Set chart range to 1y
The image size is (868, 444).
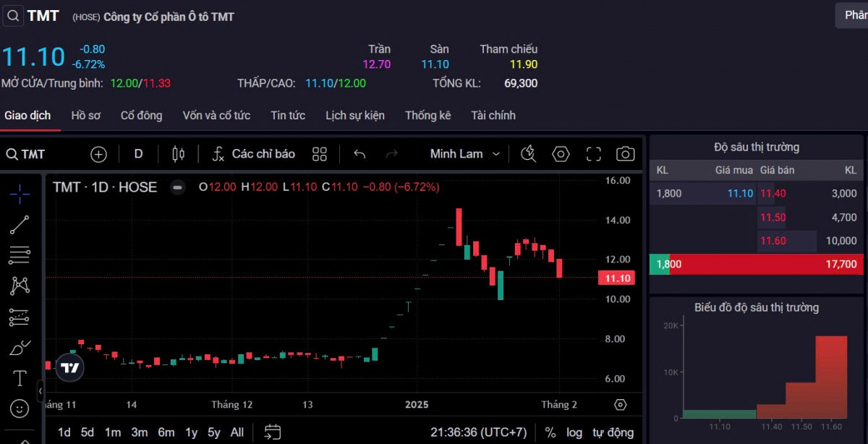pos(191,432)
